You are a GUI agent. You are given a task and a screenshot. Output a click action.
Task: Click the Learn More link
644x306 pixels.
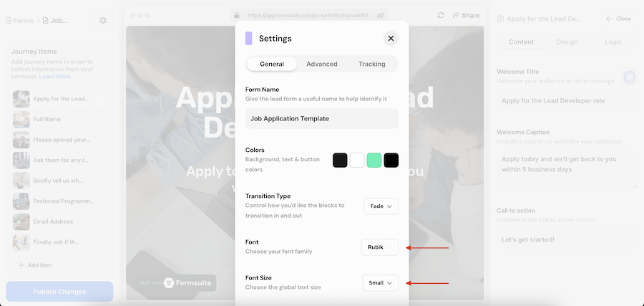coord(55,77)
